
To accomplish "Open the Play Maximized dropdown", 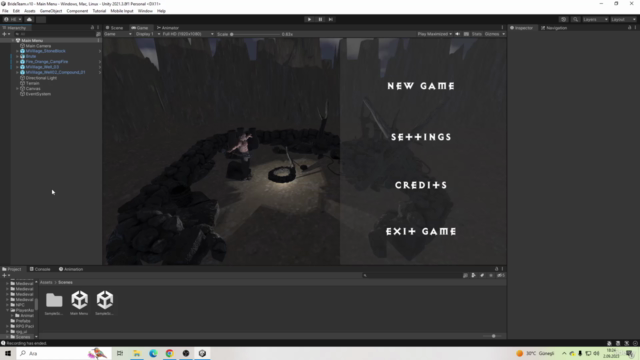I will [x=434, y=34].
